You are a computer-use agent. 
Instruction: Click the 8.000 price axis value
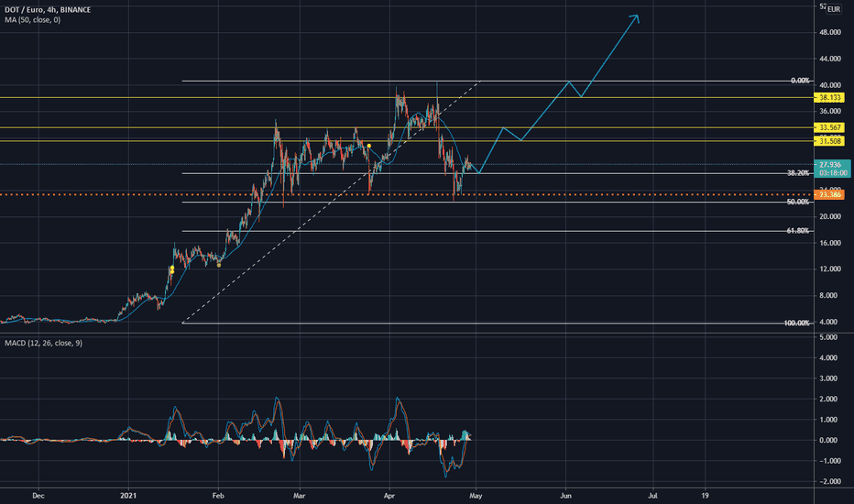828,296
